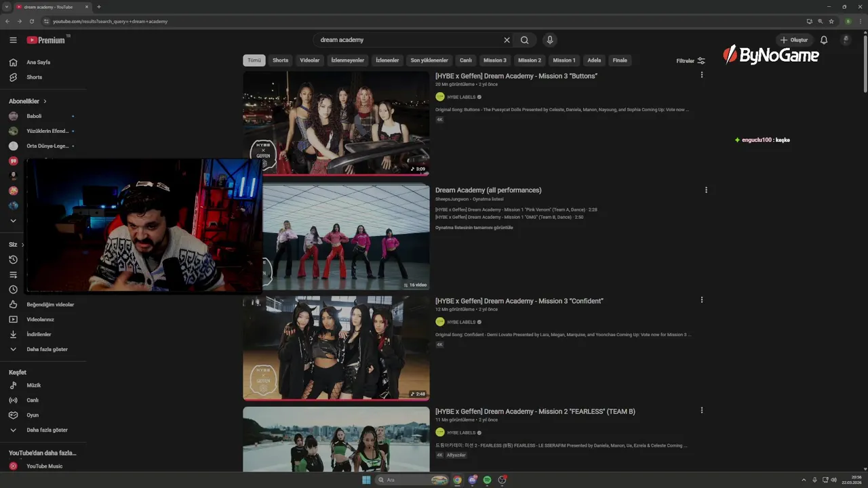Open options for Mission 2 FEARLESS video
Image resolution: width=868 pixels, height=488 pixels.
point(701,410)
